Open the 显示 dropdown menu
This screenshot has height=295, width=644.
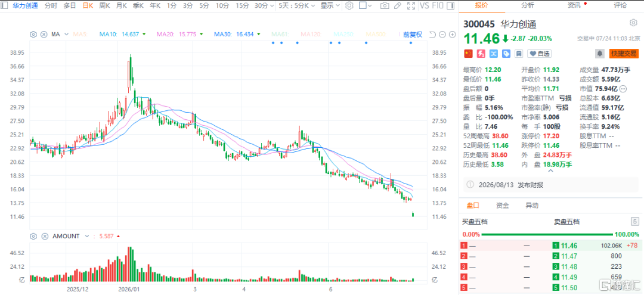click(x=330, y=6)
